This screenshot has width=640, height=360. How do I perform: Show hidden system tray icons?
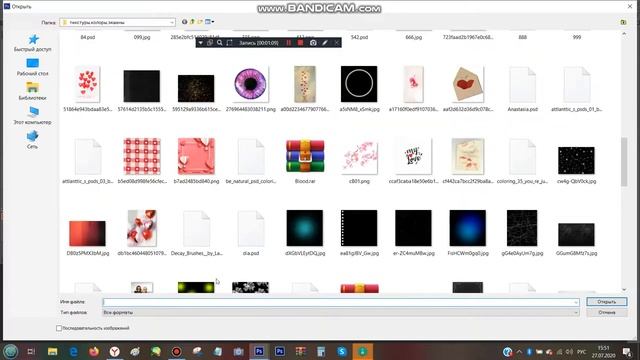519,352
